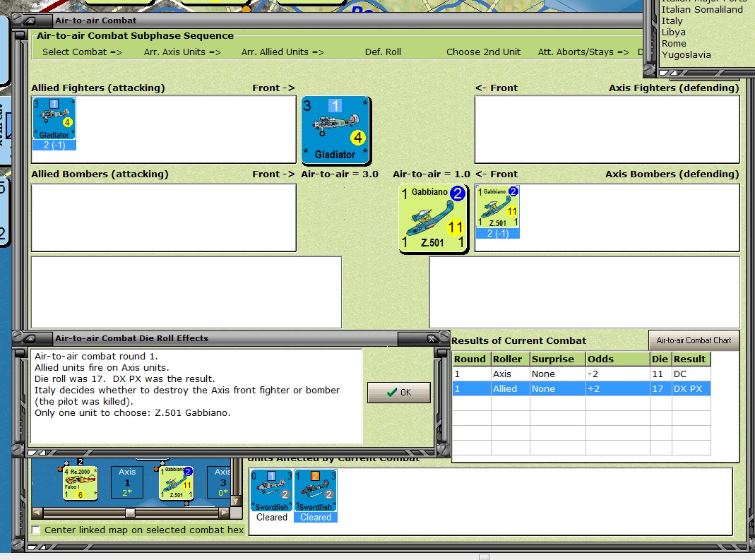The height and width of the screenshot is (560, 755).
Task: Select the Allied round 1 result row
Action: 582,388
